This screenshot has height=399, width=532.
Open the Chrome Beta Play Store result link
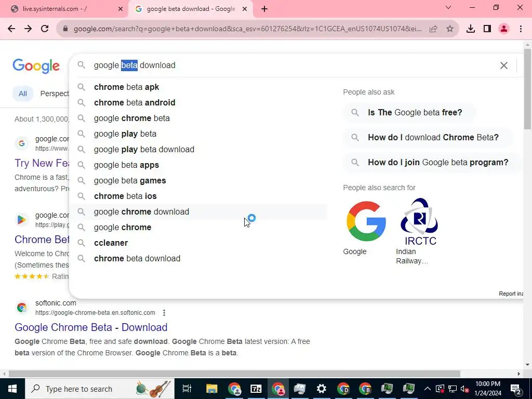click(x=42, y=240)
